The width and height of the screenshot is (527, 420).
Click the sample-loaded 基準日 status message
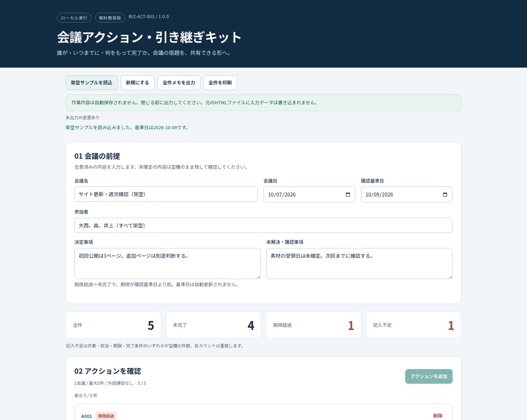point(127,128)
